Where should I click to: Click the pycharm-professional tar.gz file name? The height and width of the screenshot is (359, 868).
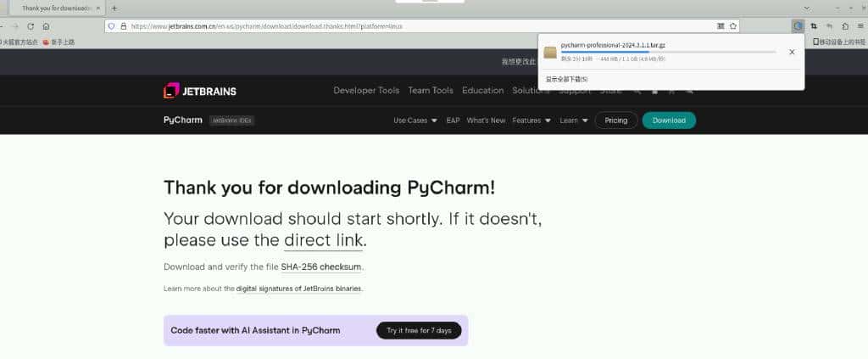(613, 45)
